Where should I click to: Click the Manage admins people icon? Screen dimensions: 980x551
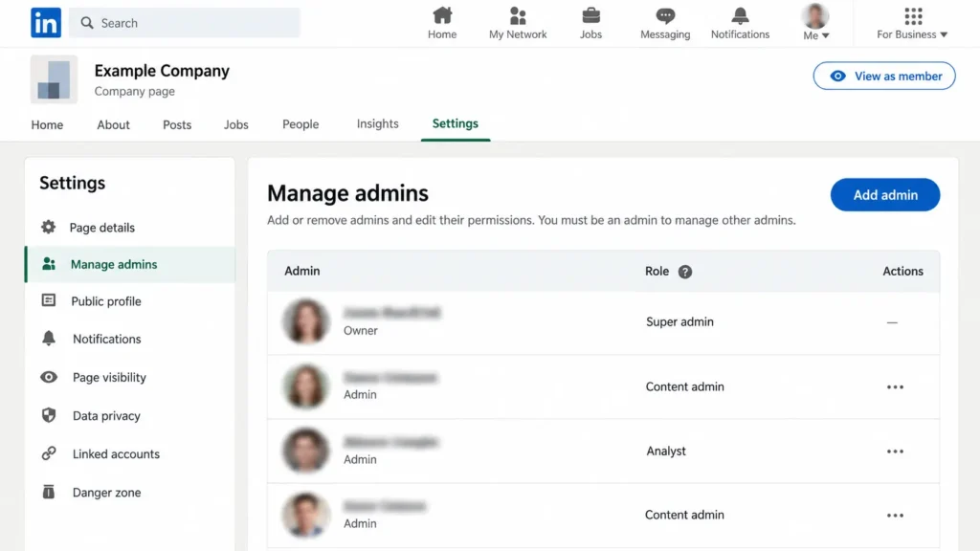(49, 264)
